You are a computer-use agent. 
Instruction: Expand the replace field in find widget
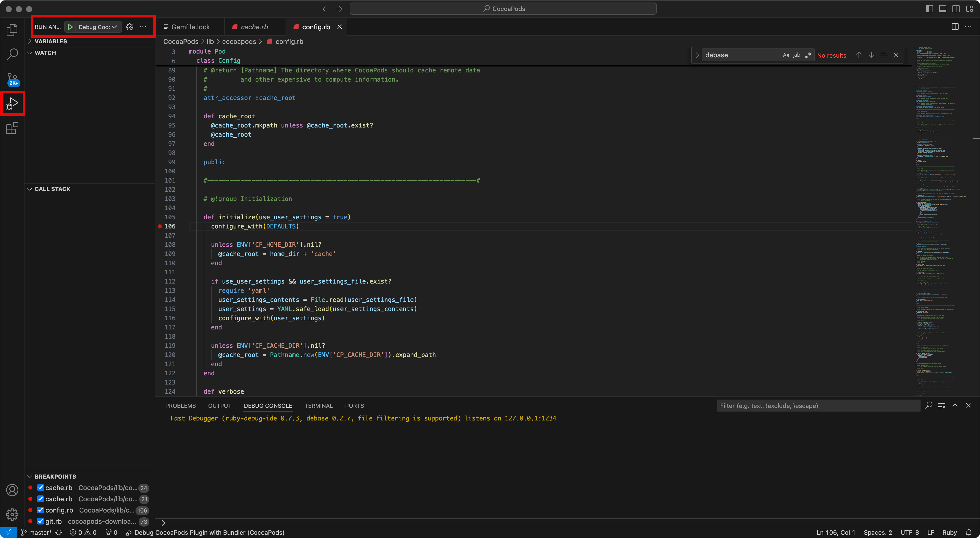click(x=697, y=55)
